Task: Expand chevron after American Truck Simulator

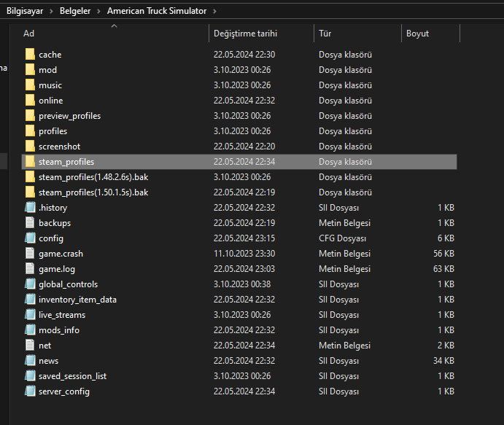Action: click(217, 11)
